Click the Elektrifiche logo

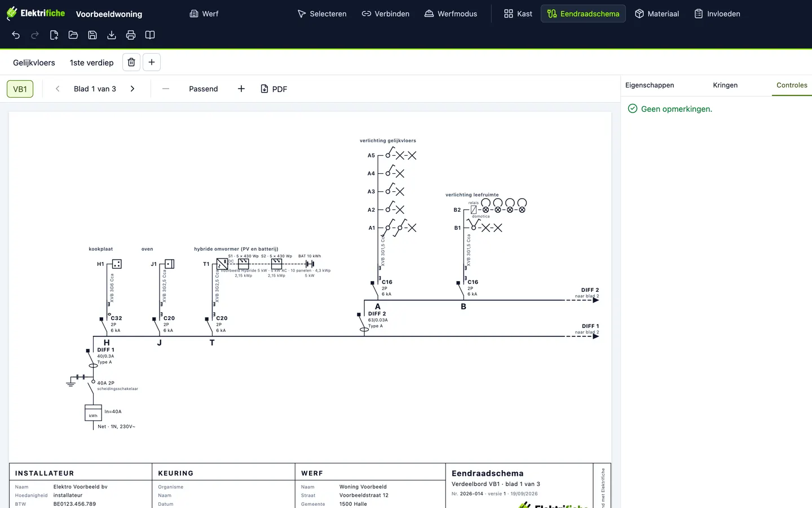(36, 13)
